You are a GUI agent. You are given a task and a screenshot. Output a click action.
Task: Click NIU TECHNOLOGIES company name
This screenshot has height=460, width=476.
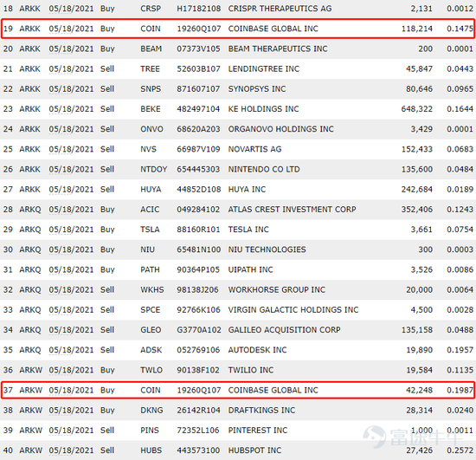tap(267, 249)
